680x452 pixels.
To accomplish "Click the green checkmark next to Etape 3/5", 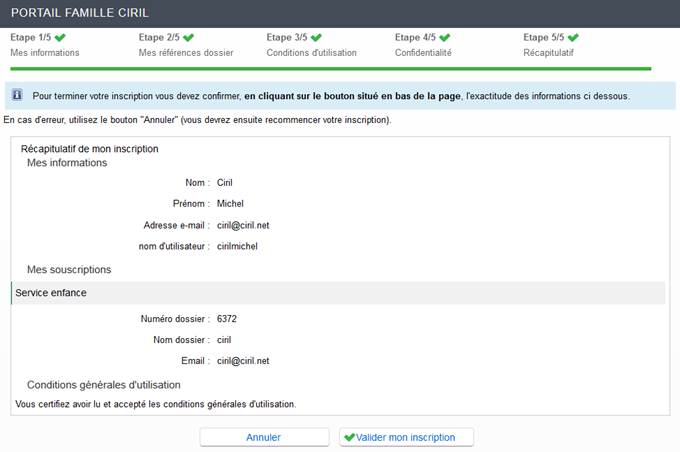I will click(316, 38).
